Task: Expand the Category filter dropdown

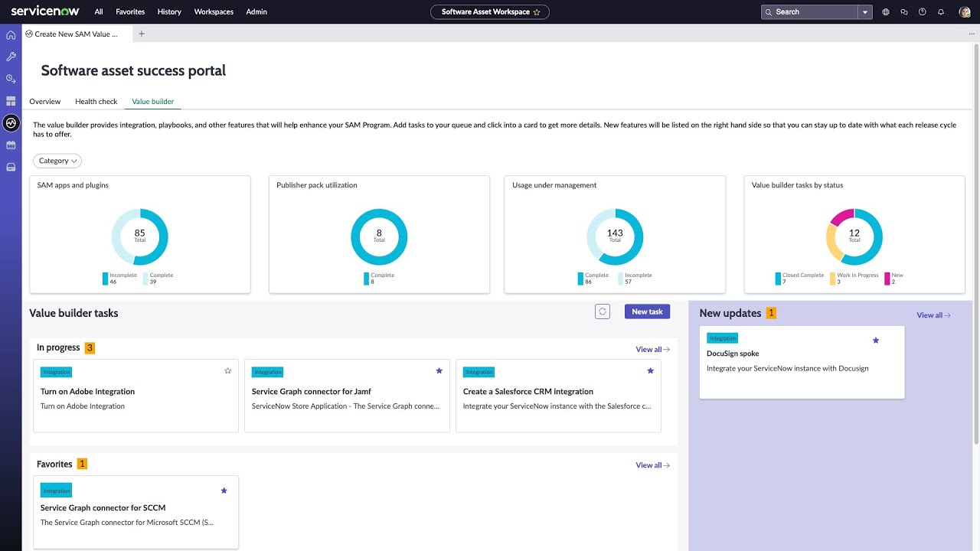Action: pos(57,161)
